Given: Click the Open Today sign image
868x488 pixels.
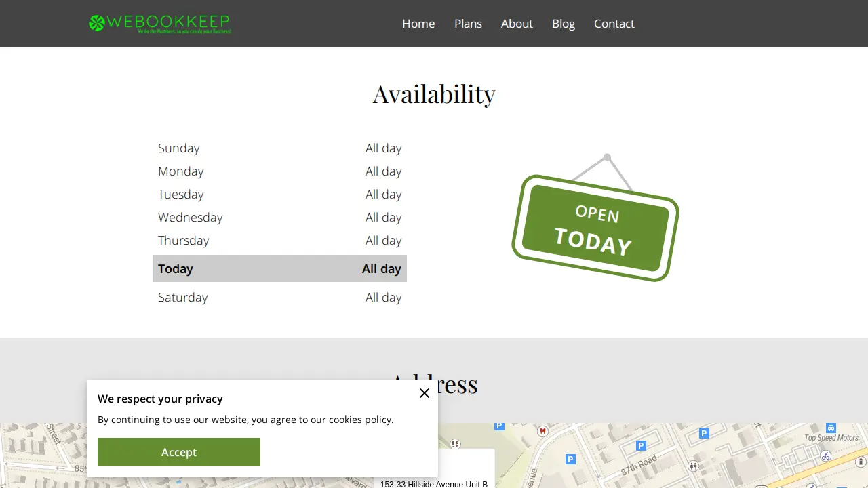Looking at the screenshot, I should [x=595, y=218].
